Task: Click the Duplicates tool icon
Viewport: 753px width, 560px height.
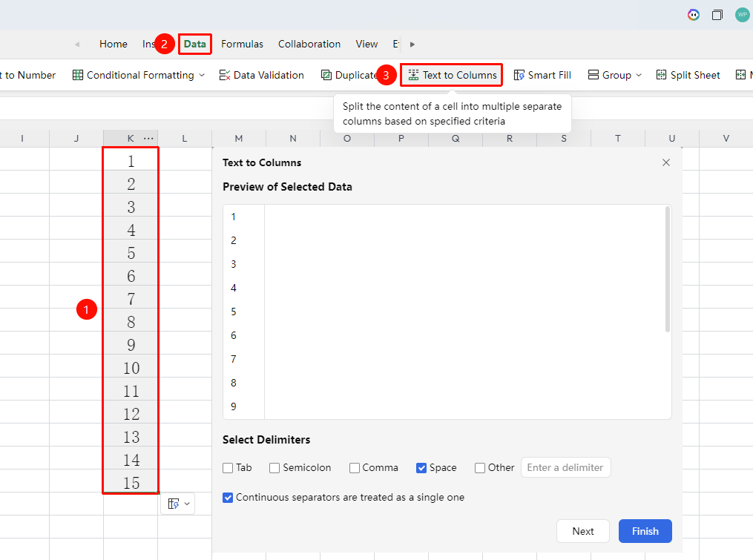Action: (326, 75)
